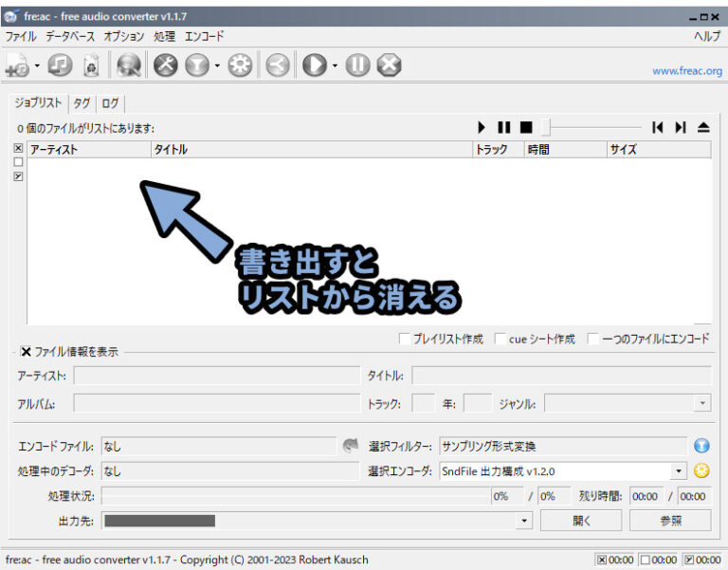Click the add audio CD contents icon

(x=60, y=65)
